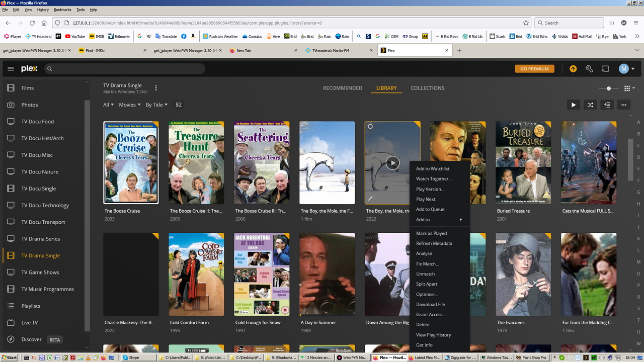Click the add to playlist icon
The height and width of the screenshot is (362, 644).
coord(607,105)
